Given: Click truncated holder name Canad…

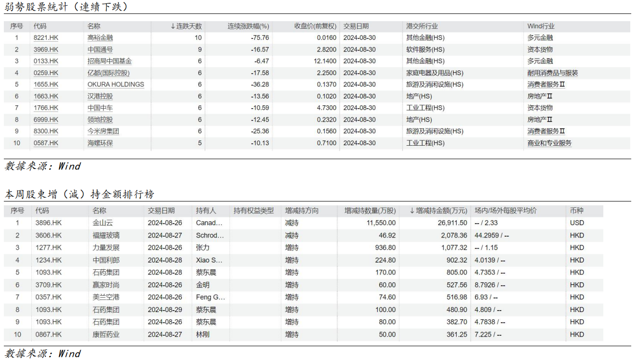Looking at the screenshot, I should click(210, 223).
